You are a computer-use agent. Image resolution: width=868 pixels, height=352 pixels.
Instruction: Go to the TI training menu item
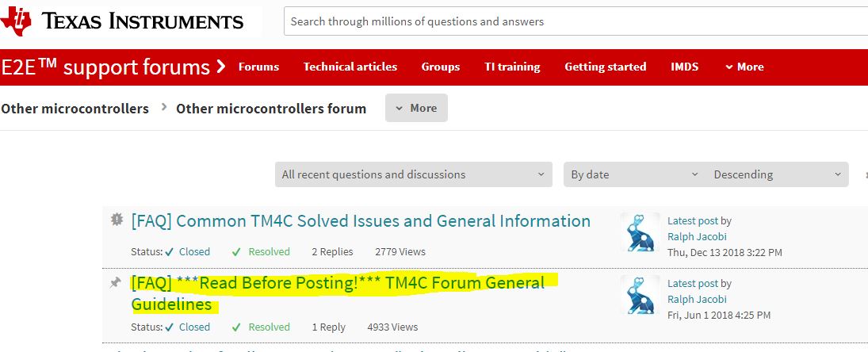tap(512, 67)
